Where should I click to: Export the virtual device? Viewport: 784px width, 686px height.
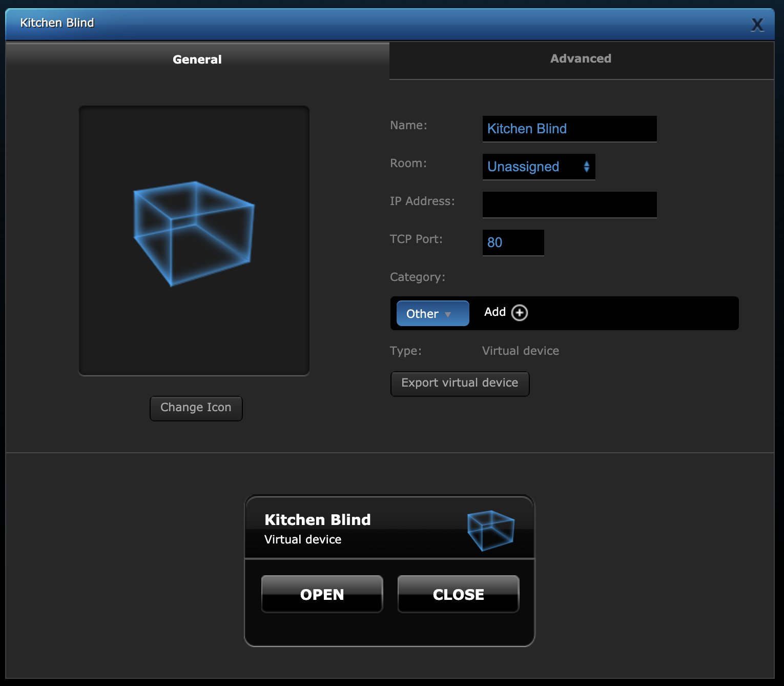(x=460, y=384)
